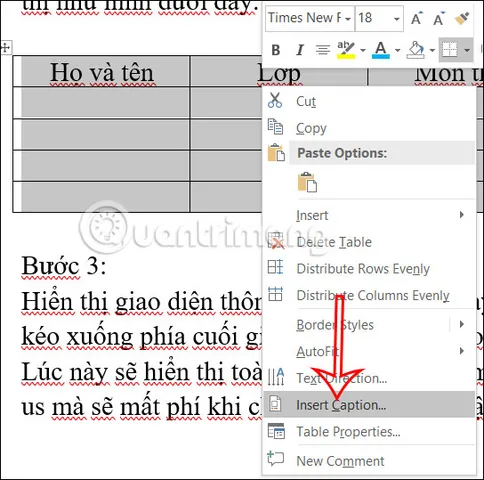Screen dimensions: 484x480
Task: Click the paragraph line starting 'Hiển thị giao diện'
Action: (x=142, y=302)
